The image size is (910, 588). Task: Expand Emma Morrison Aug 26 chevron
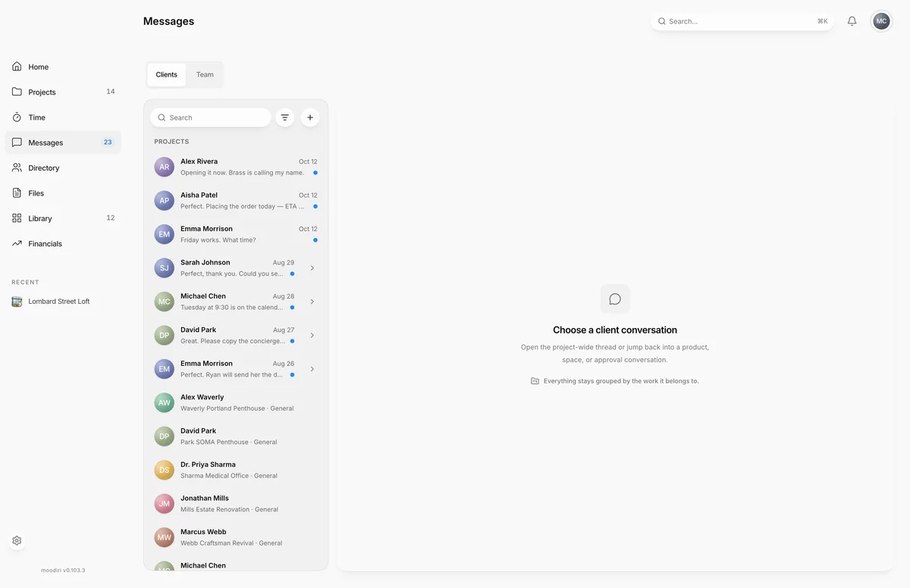[x=312, y=369]
